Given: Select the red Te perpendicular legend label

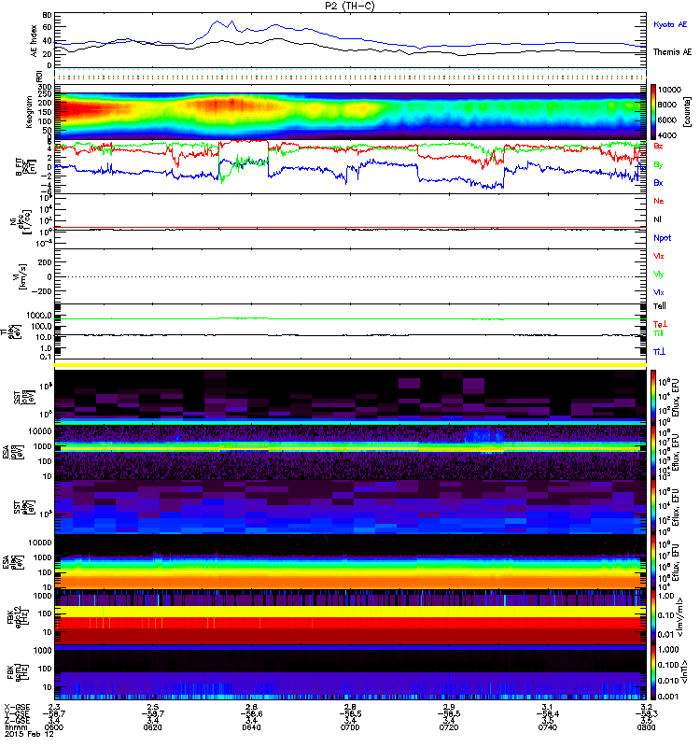Looking at the screenshot, I should pos(660,324).
